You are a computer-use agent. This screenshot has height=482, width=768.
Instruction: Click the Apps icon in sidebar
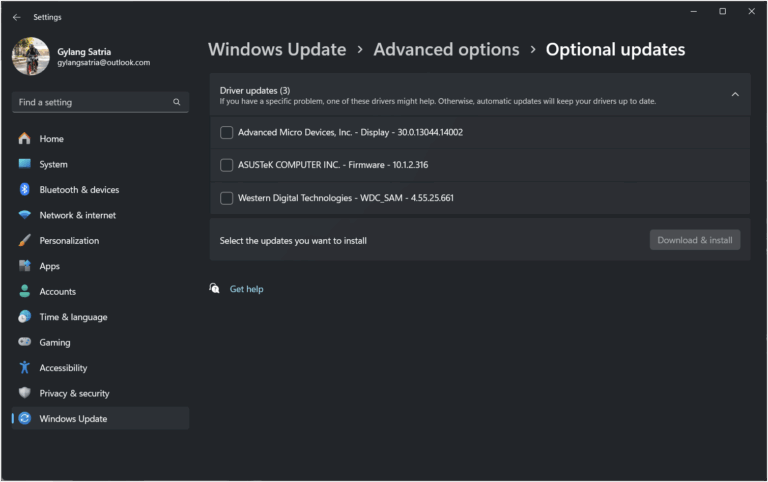point(24,266)
